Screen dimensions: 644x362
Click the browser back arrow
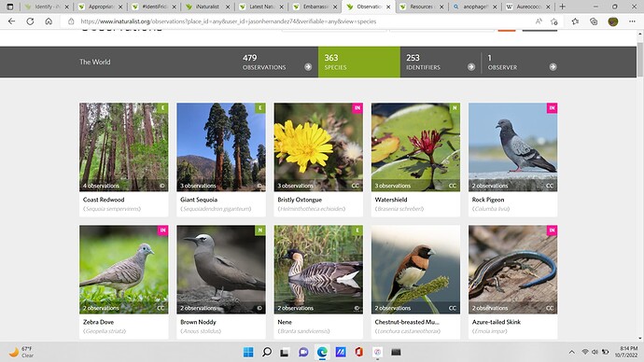click(x=11, y=21)
